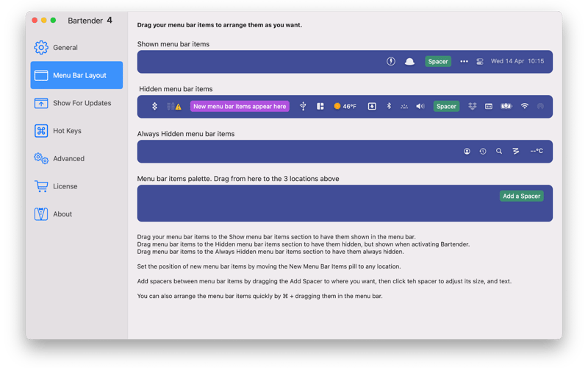The image size is (588, 368).
Task: Click the Dropbox-style stack icon at the start of Hidden items
Action: [x=154, y=106]
